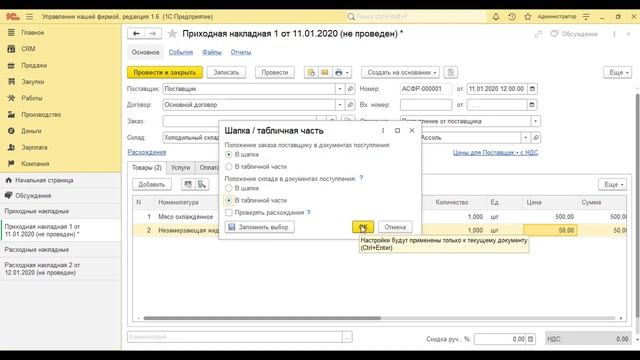Open the history clock icon in title bar
This screenshot has height=360, width=640.
click(x=512, y=17)
